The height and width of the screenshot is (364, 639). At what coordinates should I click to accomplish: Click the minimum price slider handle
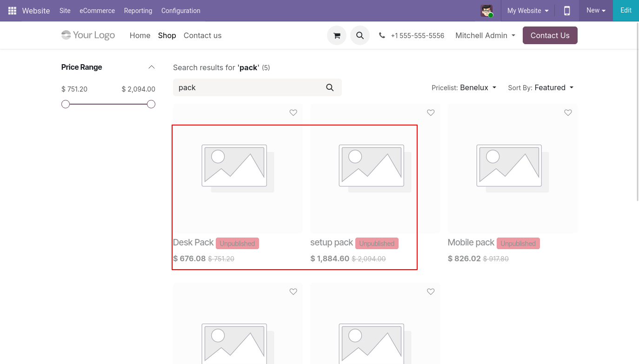pyautogui.click(x=66, y=104)
